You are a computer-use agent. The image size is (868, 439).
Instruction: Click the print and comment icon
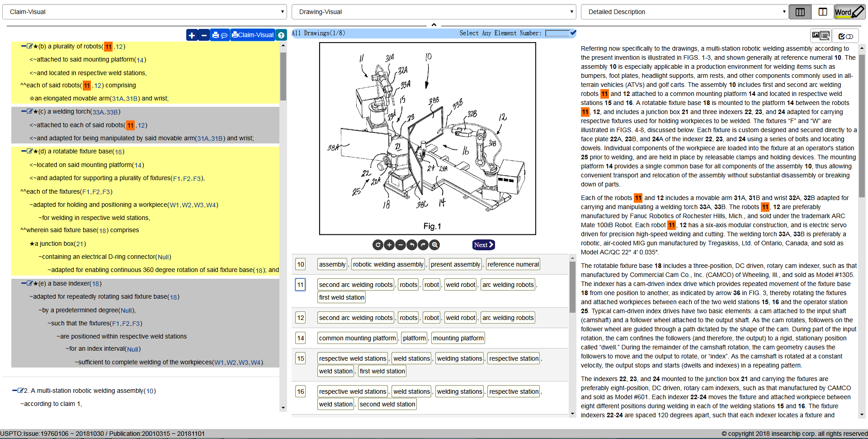point(220,35)
